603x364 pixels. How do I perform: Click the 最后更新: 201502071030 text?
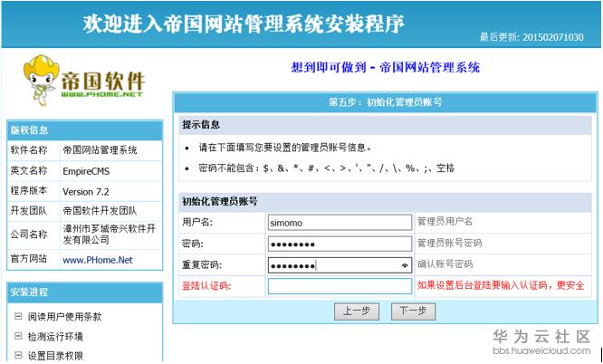point(531,37)
